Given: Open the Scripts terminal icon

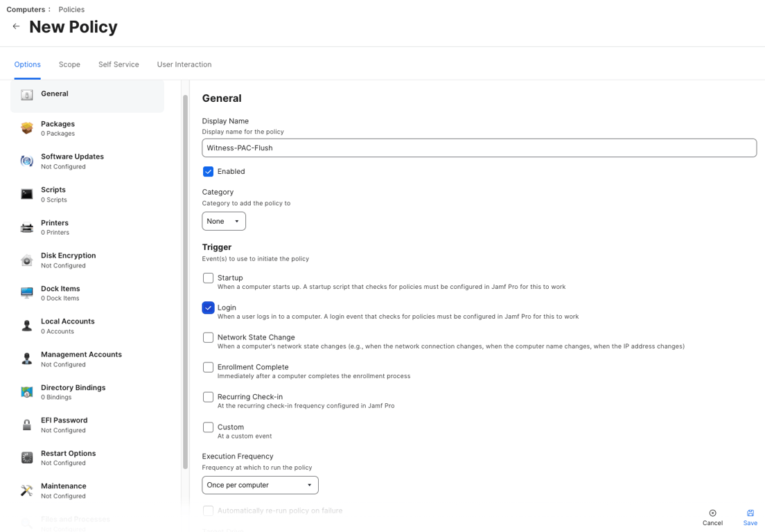Looking at the screenshot, I should pyautogui.click(x=27, y=194).
